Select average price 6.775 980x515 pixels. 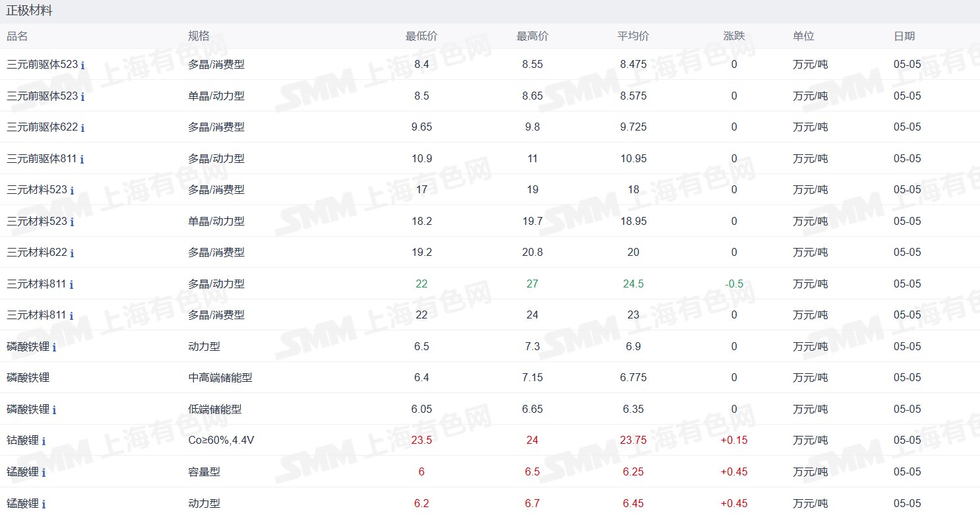[x=633, y=378]
